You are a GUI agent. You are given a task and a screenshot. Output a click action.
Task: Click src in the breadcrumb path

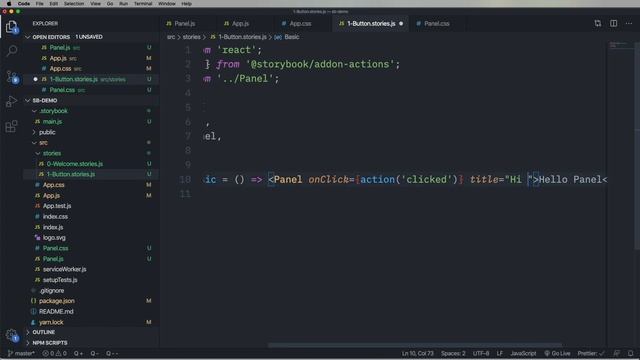171,37
